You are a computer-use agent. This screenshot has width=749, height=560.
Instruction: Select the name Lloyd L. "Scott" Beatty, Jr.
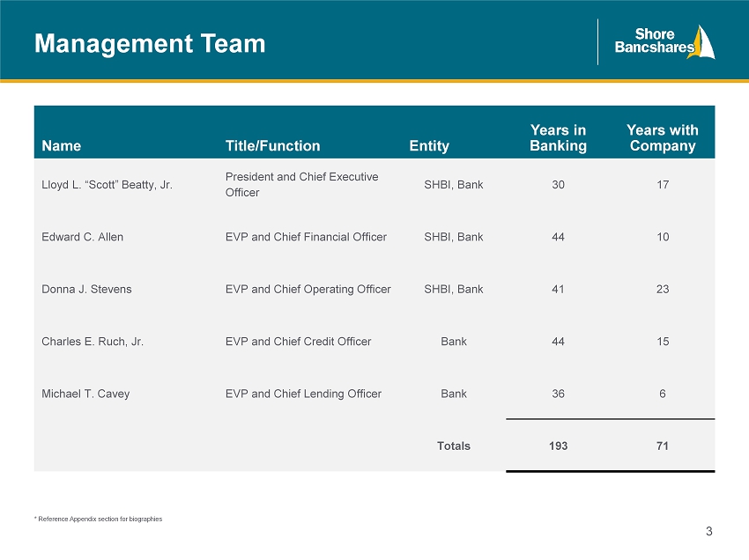pyautogui.click(x=107, y=185)
